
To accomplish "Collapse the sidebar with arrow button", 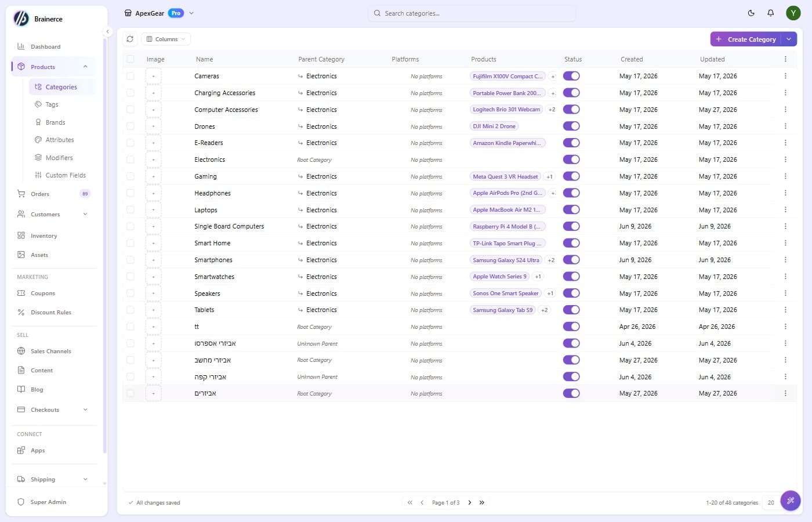I will (107, 31).
